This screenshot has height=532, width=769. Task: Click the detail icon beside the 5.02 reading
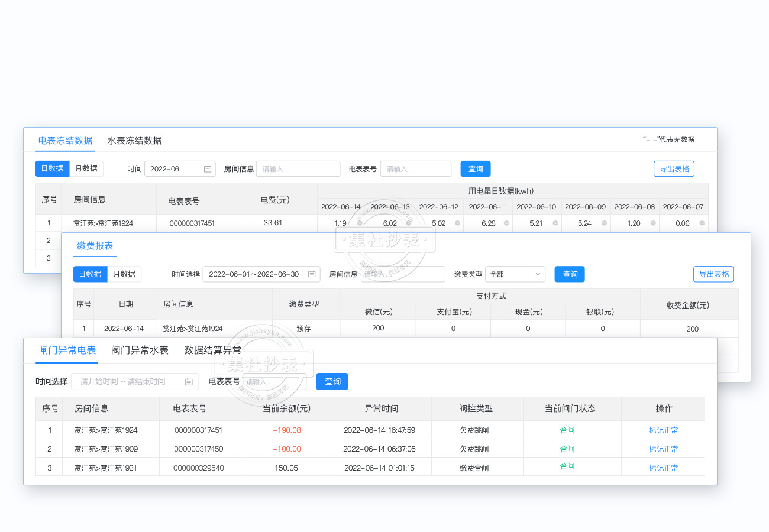click(457, 223)
